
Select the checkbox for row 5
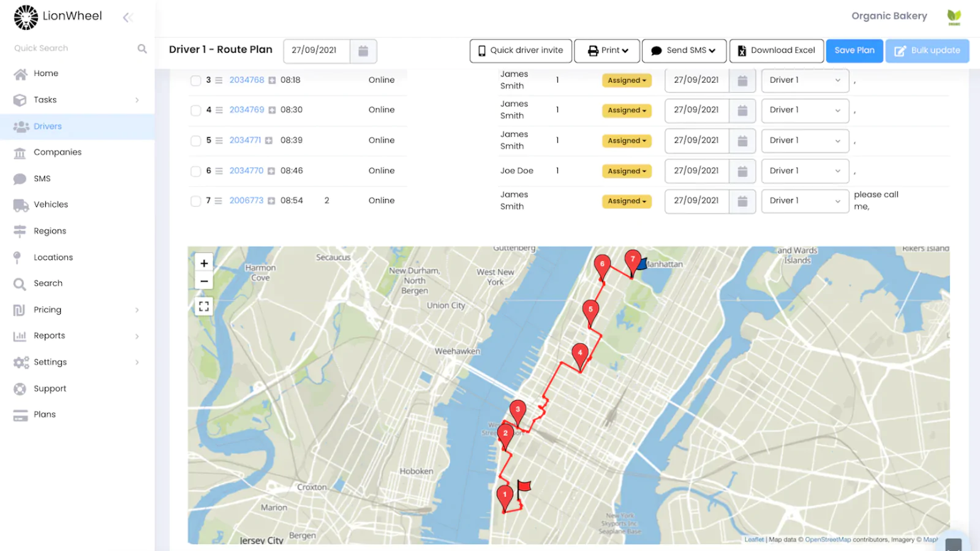coord(196,141)
